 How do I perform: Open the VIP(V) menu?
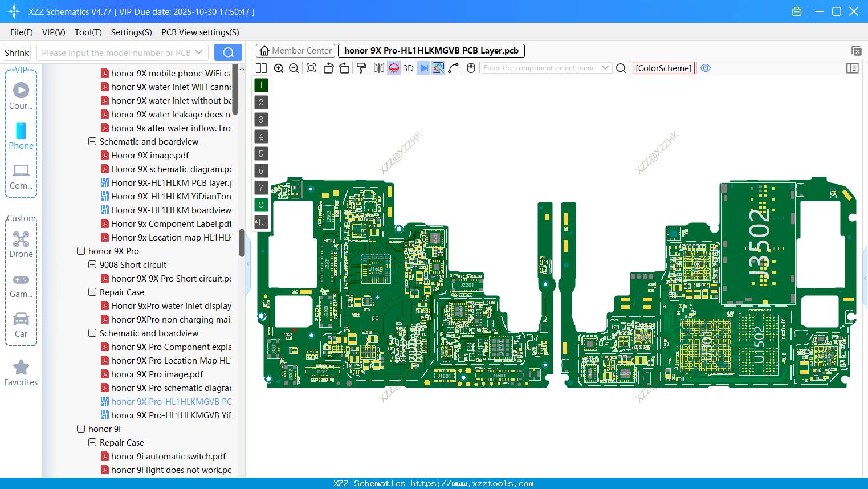tap(54, 32)
